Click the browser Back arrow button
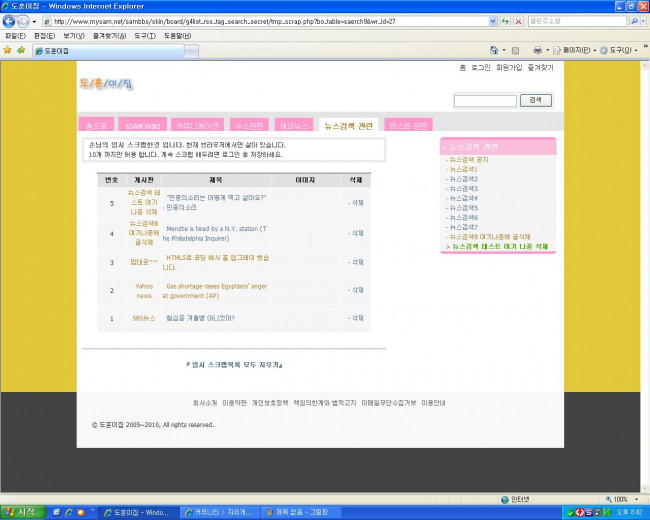The height and width of the screenshot is (520, 650). point(9,21)
